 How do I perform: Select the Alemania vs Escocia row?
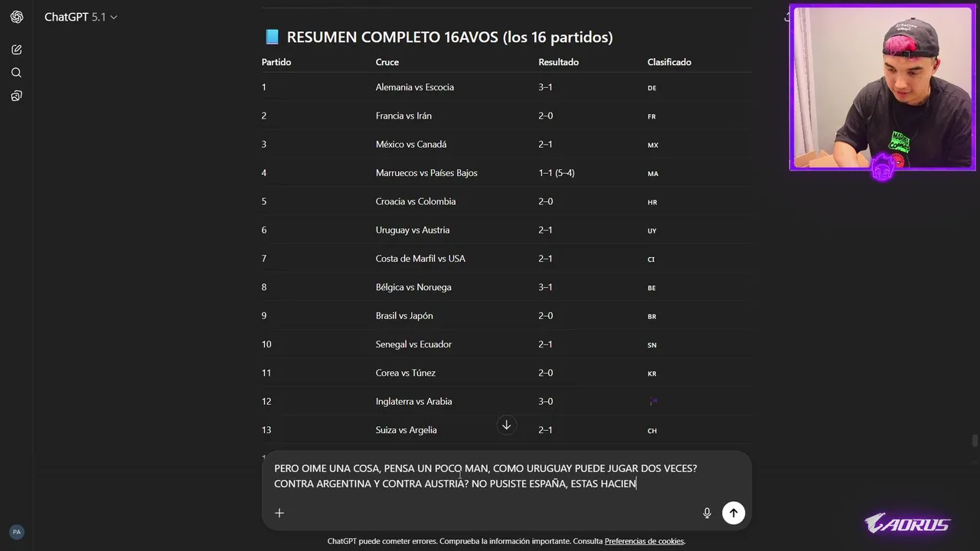[415, 87]
